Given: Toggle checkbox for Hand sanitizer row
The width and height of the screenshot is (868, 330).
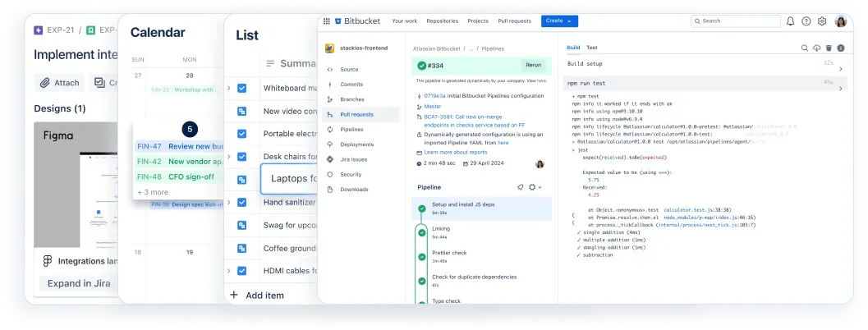Looking at the screenshot, I should (x=242, y=202).
